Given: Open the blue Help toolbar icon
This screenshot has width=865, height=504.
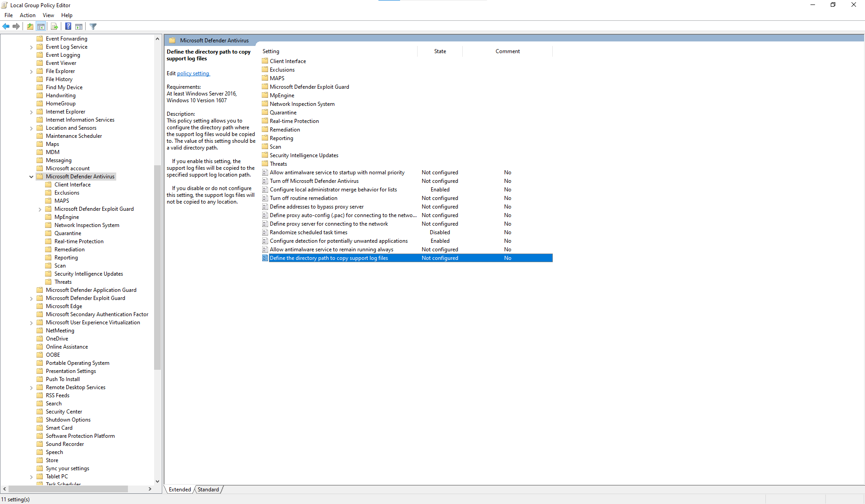Looking at the screenshot, I should [68, 27].
